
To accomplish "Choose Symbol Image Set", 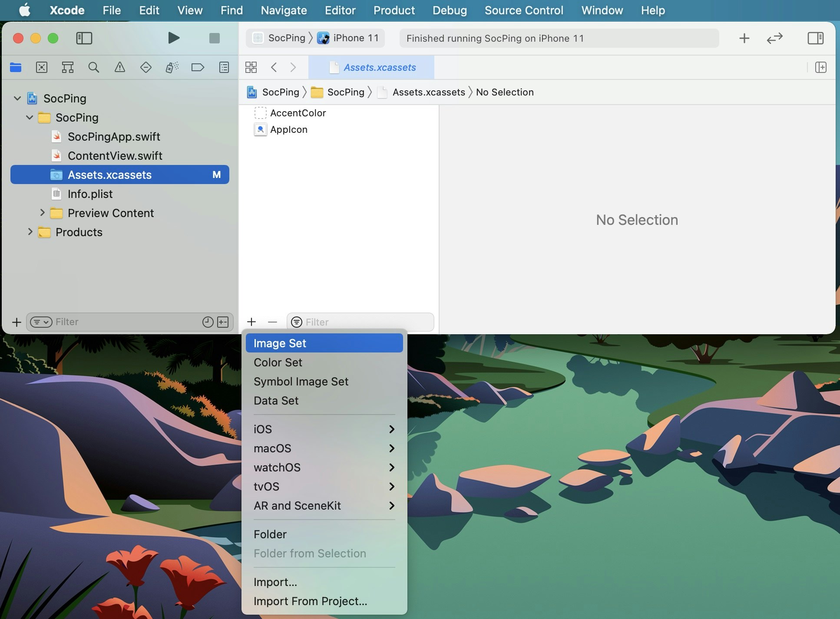I will (x=324, y=381).
